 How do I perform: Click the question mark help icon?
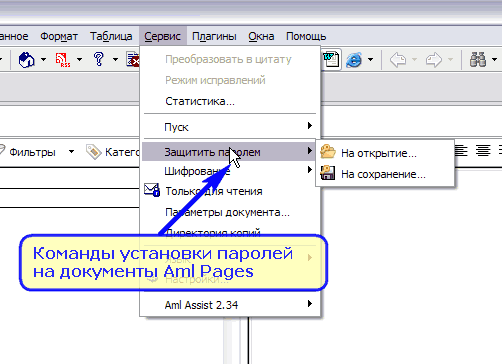(99, 59)
